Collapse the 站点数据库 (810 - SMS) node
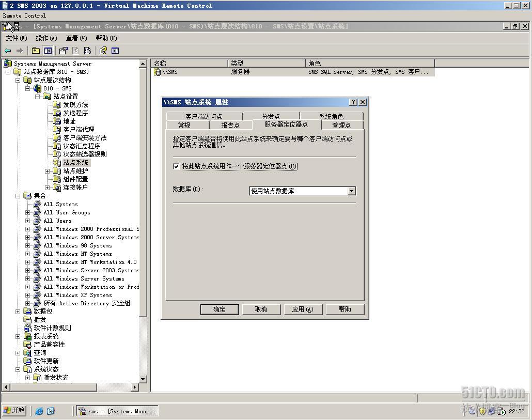 point(8,72)
